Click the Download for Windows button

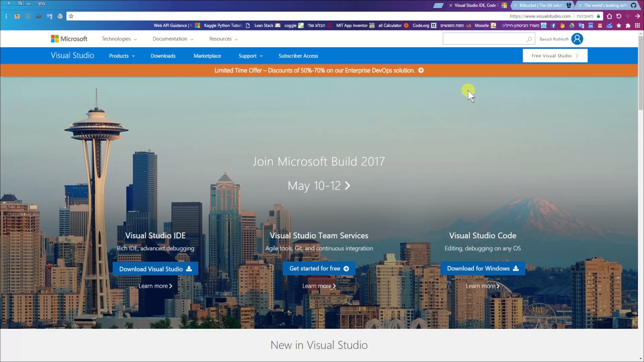point(482,268)
